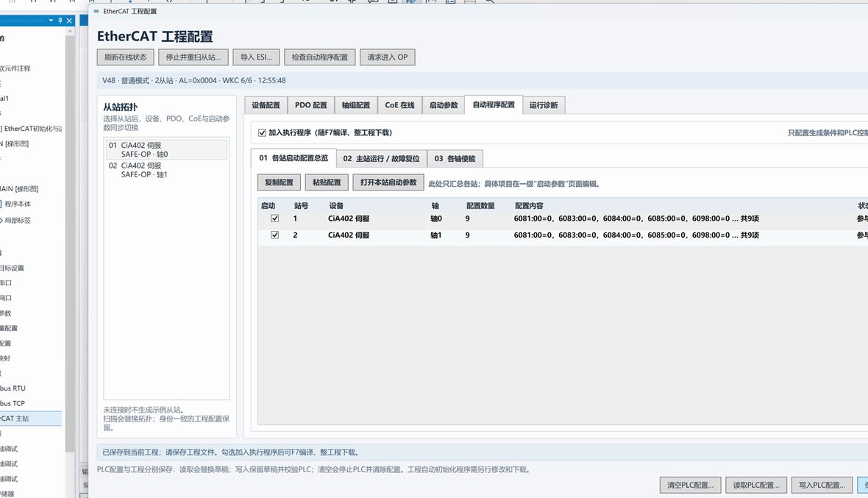868x498 pixels.
Task: Show the 运行诊断 tab
Action: pos(544,105)
